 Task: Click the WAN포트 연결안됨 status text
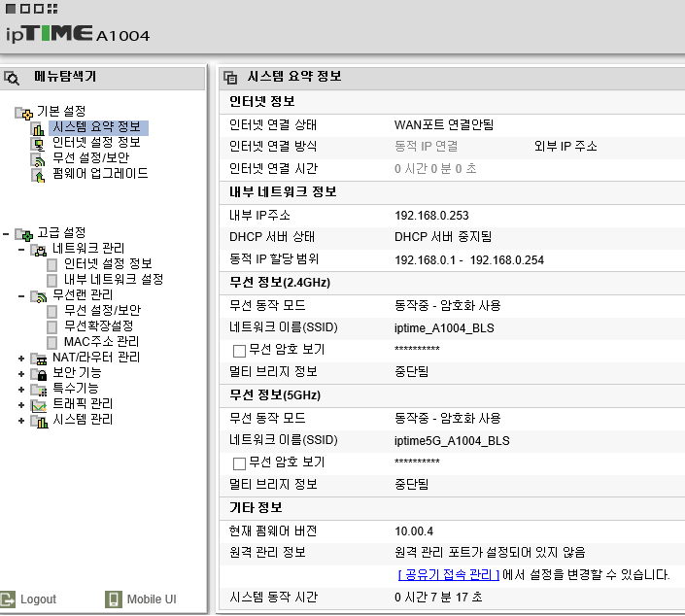point(444,125)
